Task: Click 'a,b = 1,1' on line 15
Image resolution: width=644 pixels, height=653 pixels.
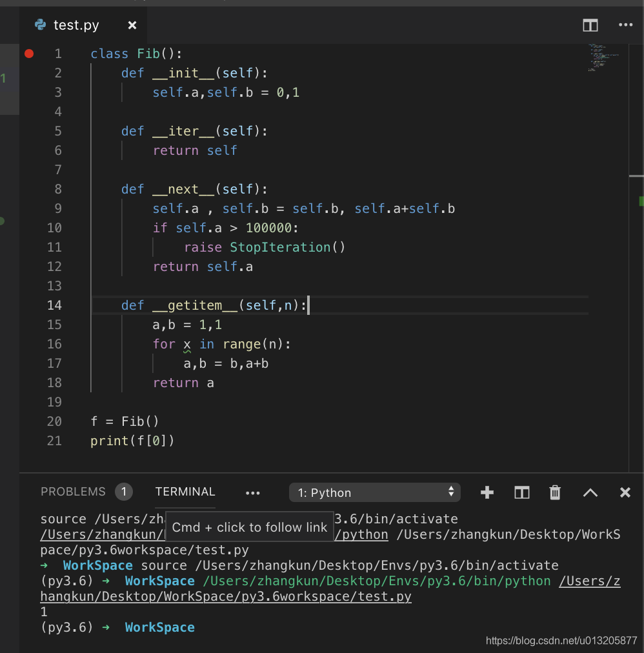Action: point(187,325)
